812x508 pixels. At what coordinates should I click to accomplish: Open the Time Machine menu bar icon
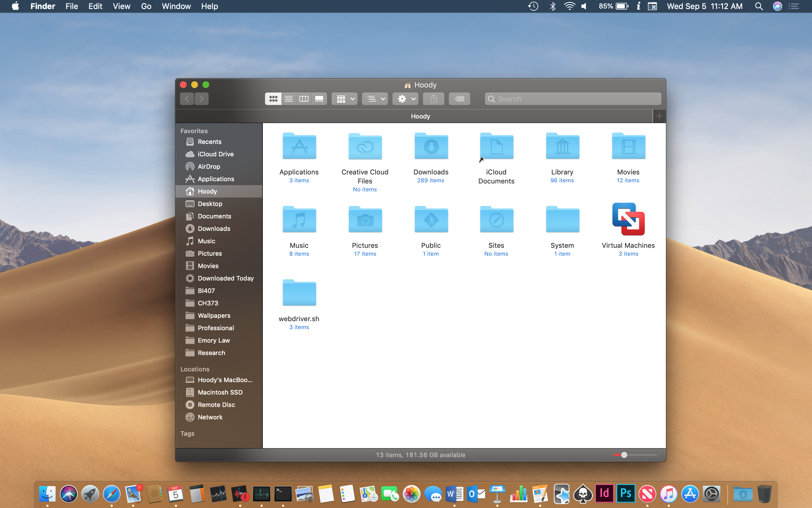click(x=533, y=6)
